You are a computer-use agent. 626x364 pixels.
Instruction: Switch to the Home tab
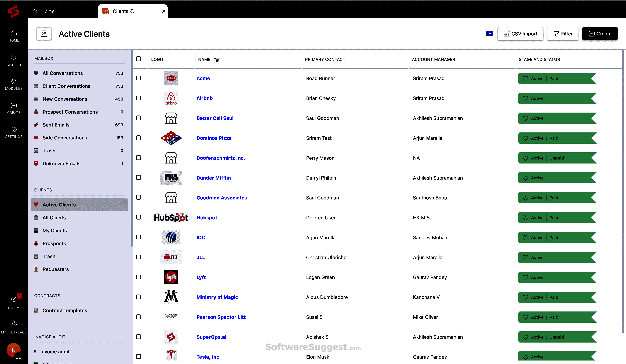coord(48,11)
